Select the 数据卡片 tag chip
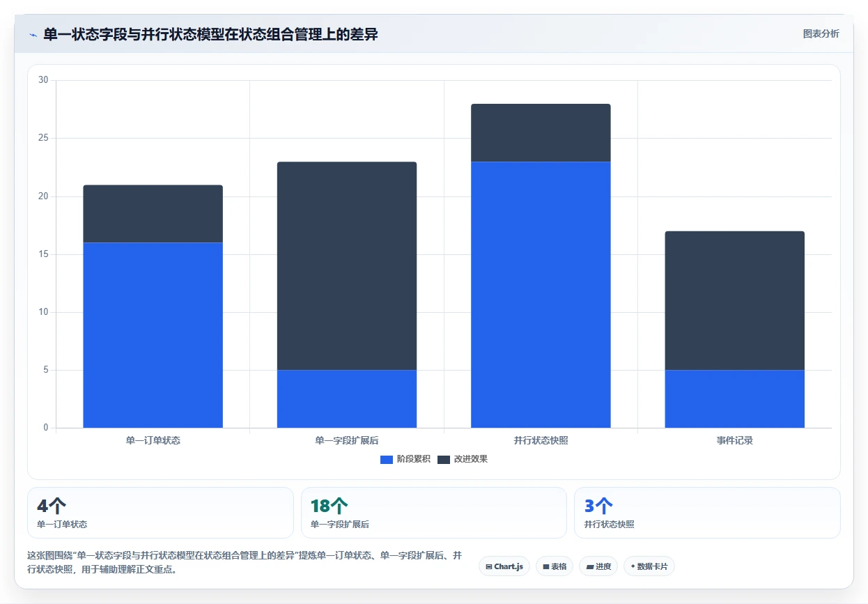Screen dimensions: 868x604 click(x=649, y=566)
